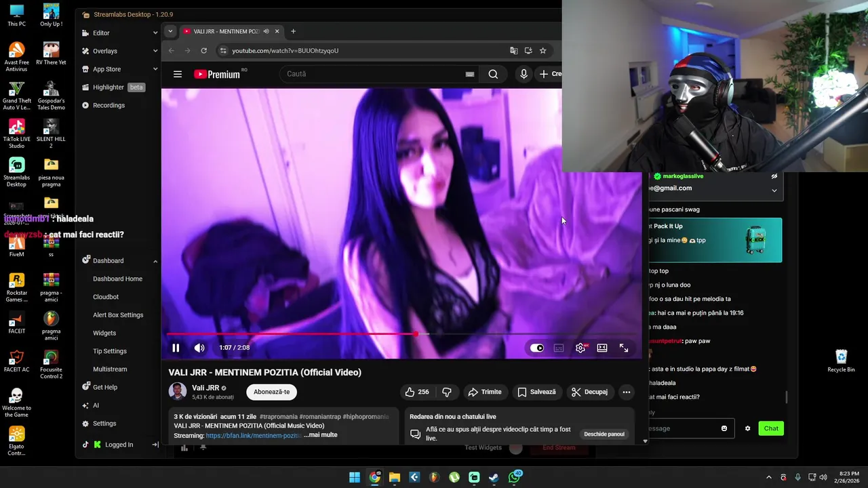868x488 pixels.
Task: Toggle the autoplay switch in player
Action: click(x=537, y=348)
